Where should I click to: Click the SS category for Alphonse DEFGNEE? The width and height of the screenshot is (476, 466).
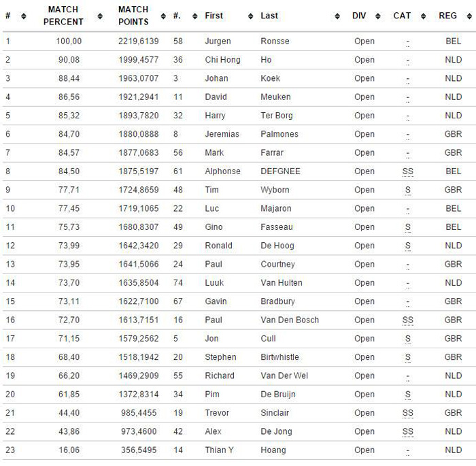[x=407, y=171]
